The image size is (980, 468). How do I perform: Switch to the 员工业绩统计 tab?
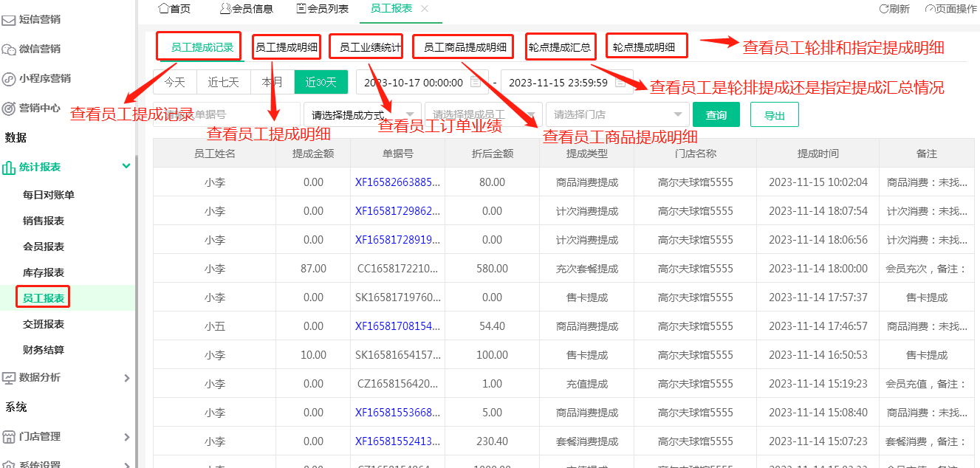coord(366,45)
